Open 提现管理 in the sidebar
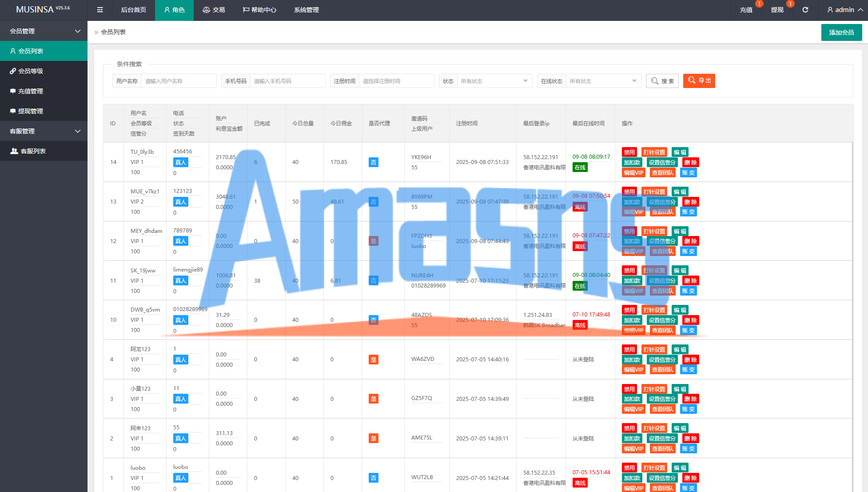868x492 pixels. click(x=30, y=111)
